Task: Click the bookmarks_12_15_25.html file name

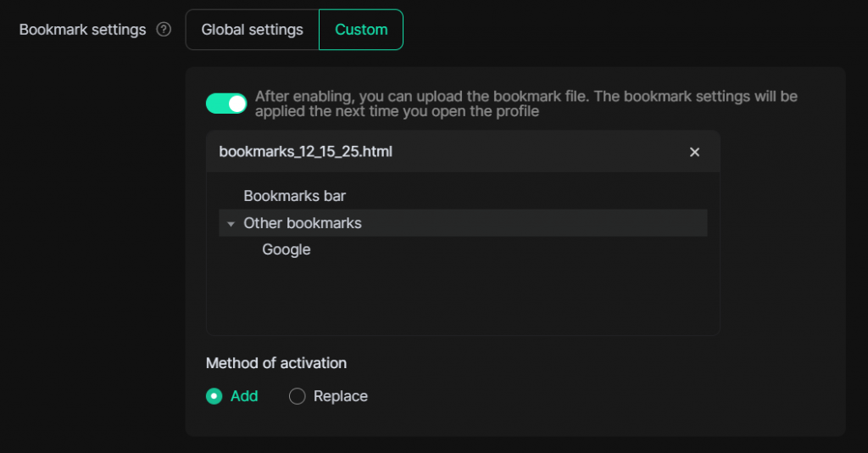Action: pos(305,152)
